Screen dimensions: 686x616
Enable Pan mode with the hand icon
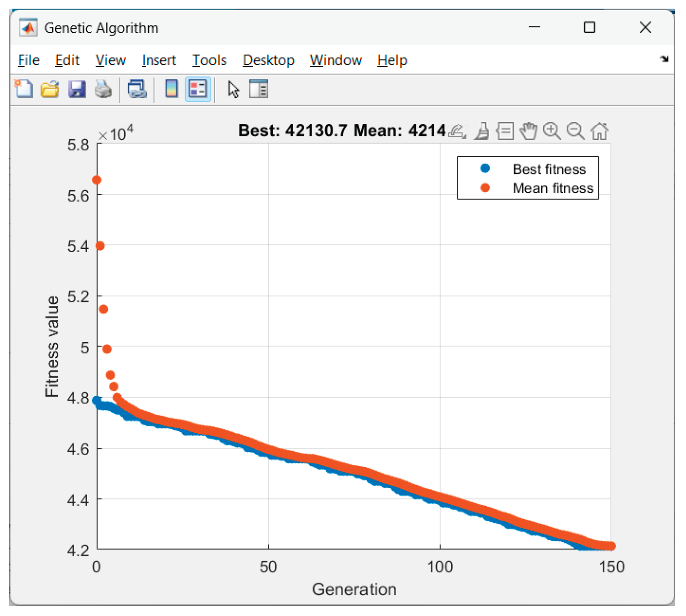pyautogui.click(x=529, y=131)
